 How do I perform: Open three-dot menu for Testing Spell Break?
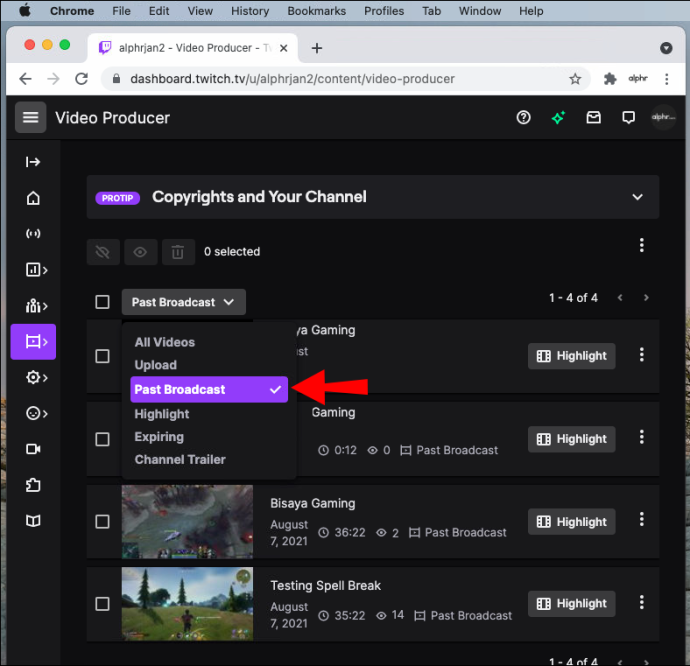[642, 602]
